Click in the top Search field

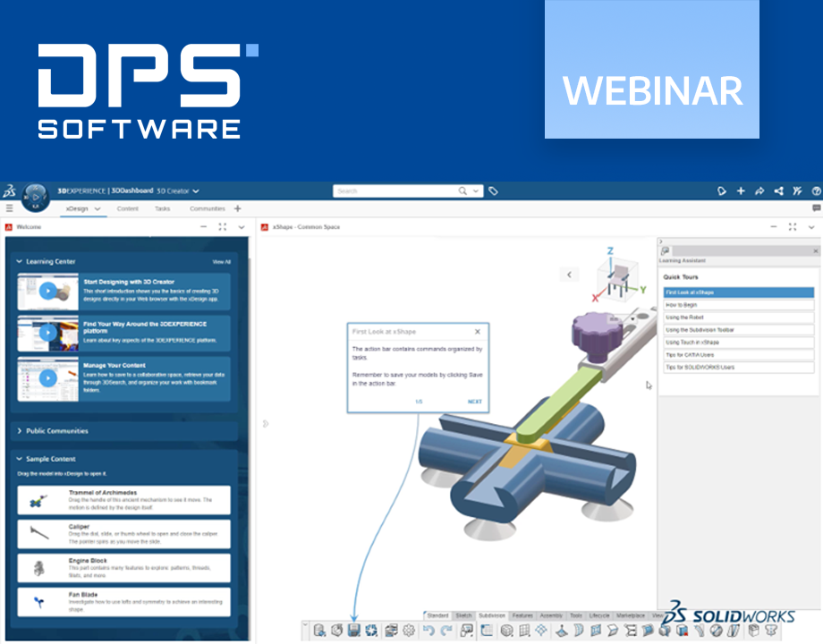click(398, 191)
